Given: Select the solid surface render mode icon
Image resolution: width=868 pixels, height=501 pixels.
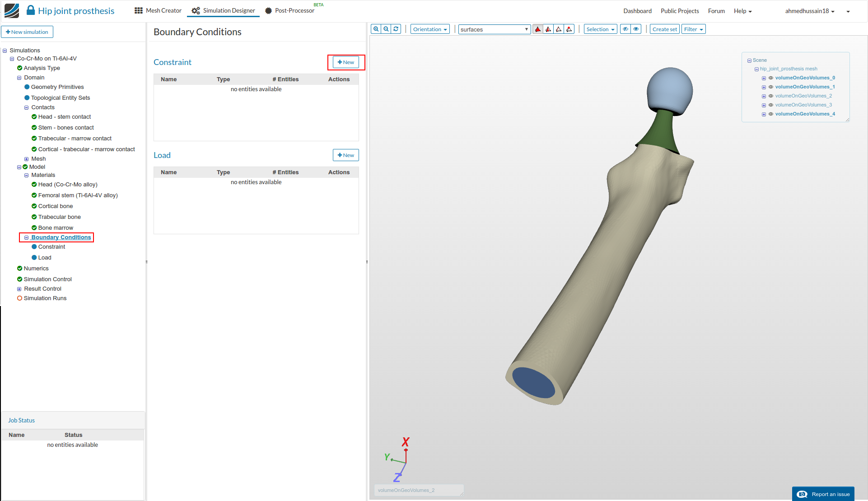Looking at the screenshot, I should (x=537, y=29).
